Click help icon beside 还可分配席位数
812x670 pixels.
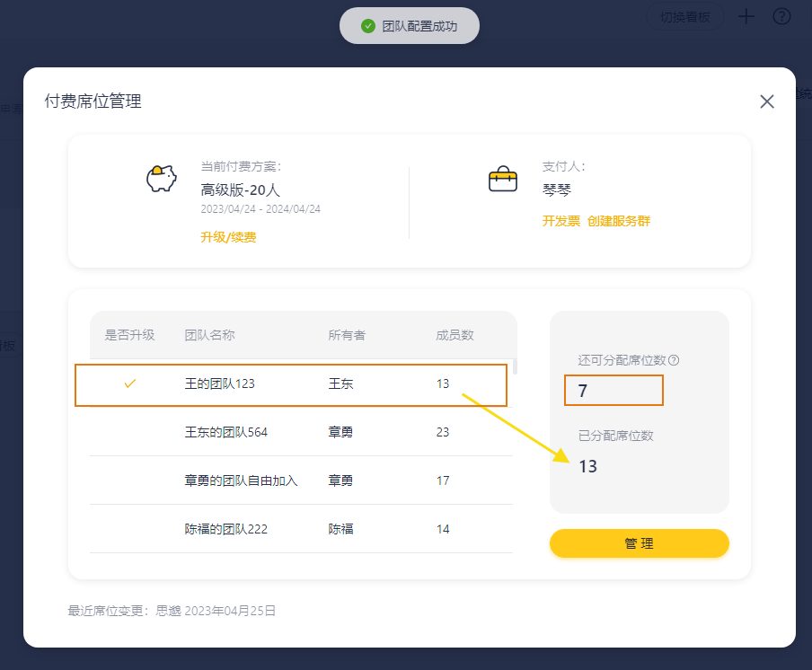[x=674, y=360]
